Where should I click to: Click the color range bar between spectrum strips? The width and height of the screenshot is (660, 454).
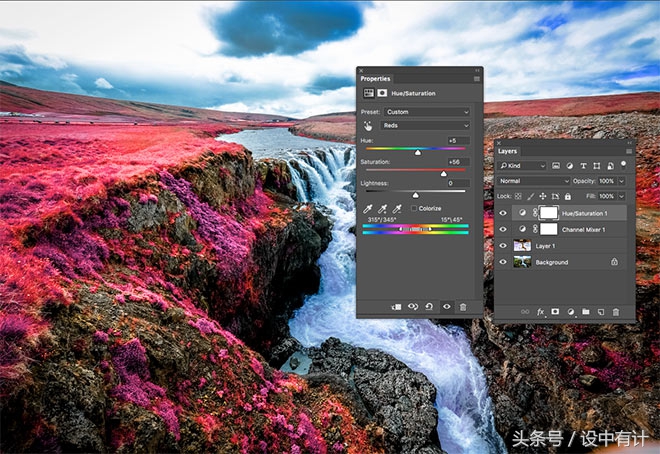tap(415, 229)
